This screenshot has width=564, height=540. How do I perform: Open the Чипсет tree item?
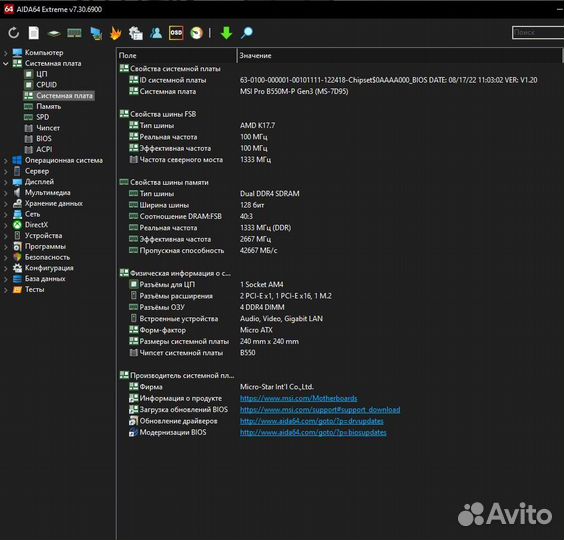(x=48, y=128)
